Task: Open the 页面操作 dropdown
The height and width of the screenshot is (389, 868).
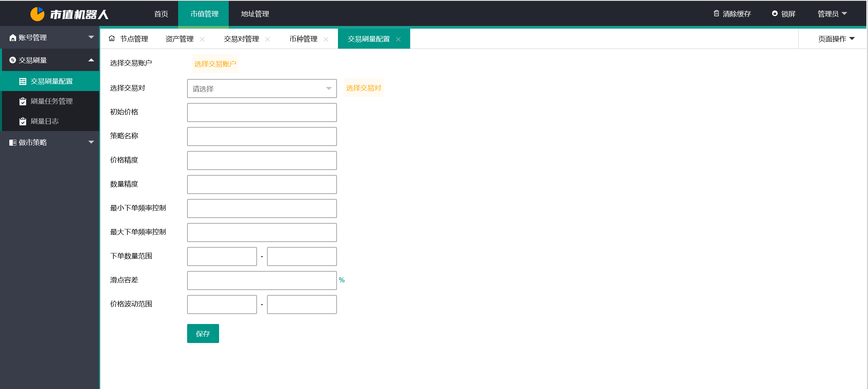Action: [836, 39]
